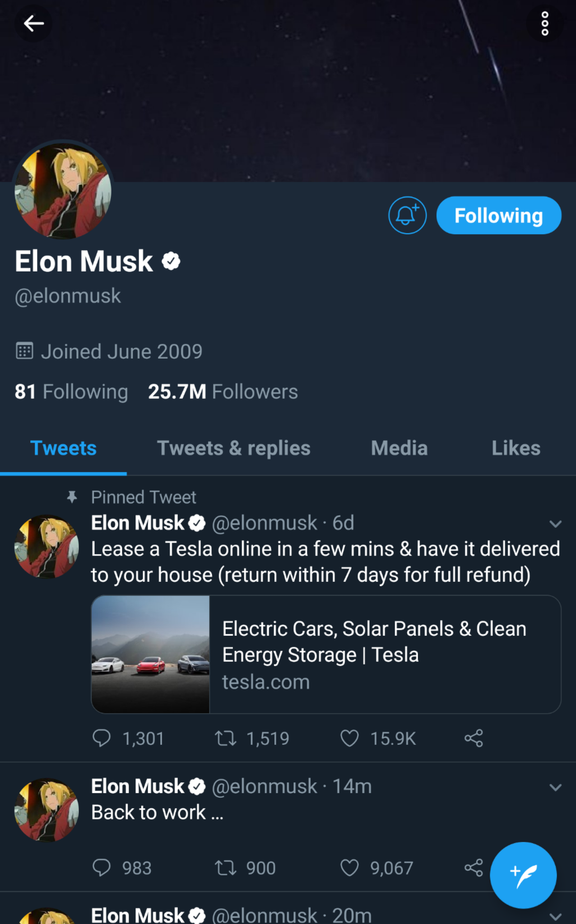Switch to Tweets & replies tab

pos(233,448)
